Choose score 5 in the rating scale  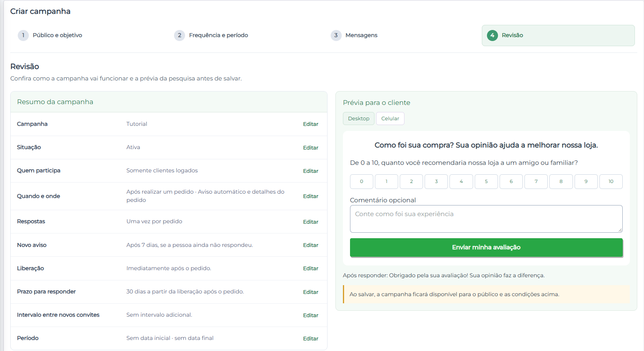pos(486,181)
